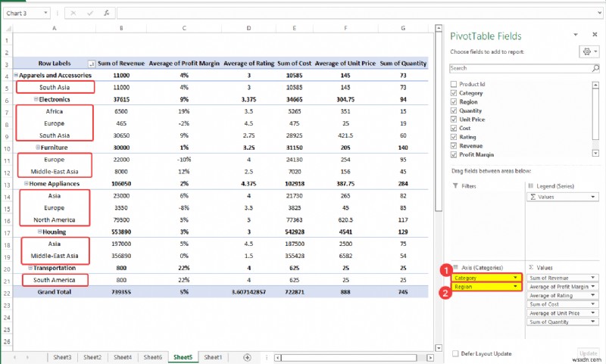
Task: Switch to the Sheet2 tab
Action: (x=92, y=357)
